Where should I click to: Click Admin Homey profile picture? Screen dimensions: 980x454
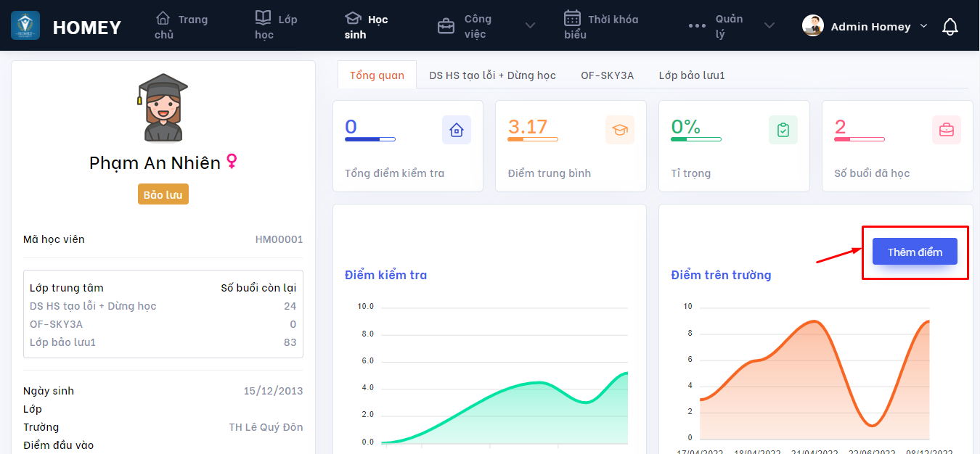pyautogui.click(x=812, y=26)
